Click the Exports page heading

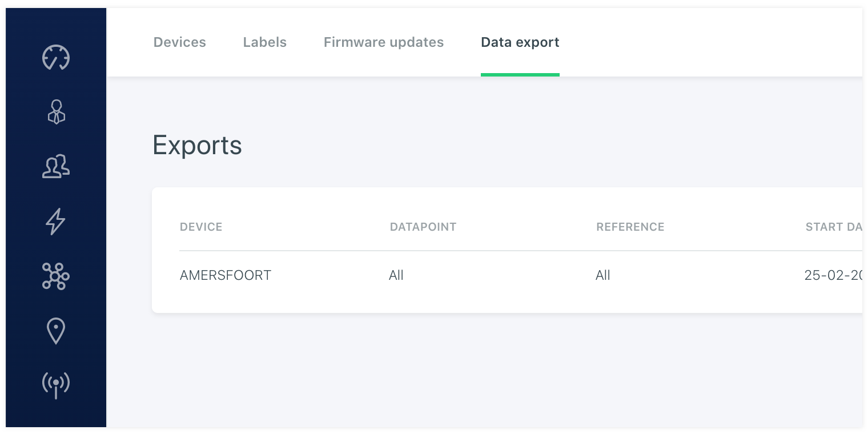point(198,146)
